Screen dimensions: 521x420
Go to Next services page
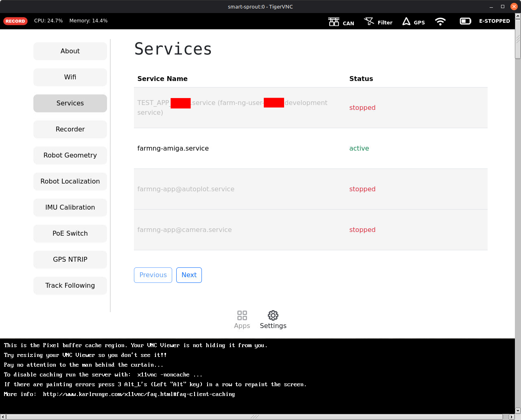189,275
